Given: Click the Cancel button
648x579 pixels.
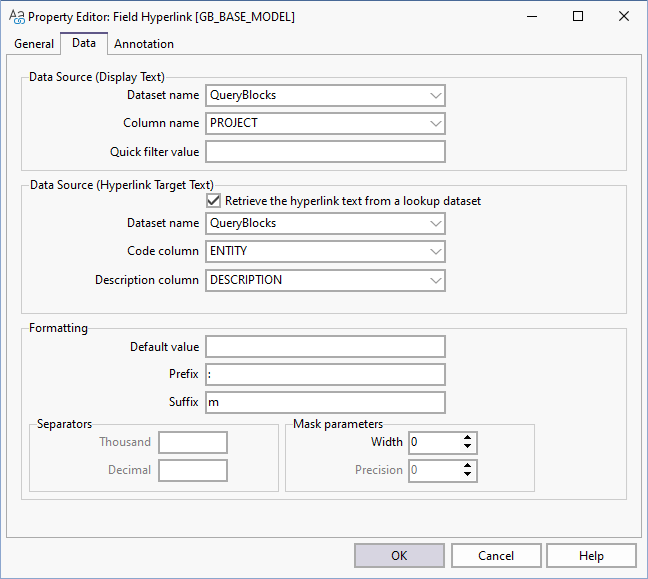Looking at the screenshot, I should click(x=496, y=555).
